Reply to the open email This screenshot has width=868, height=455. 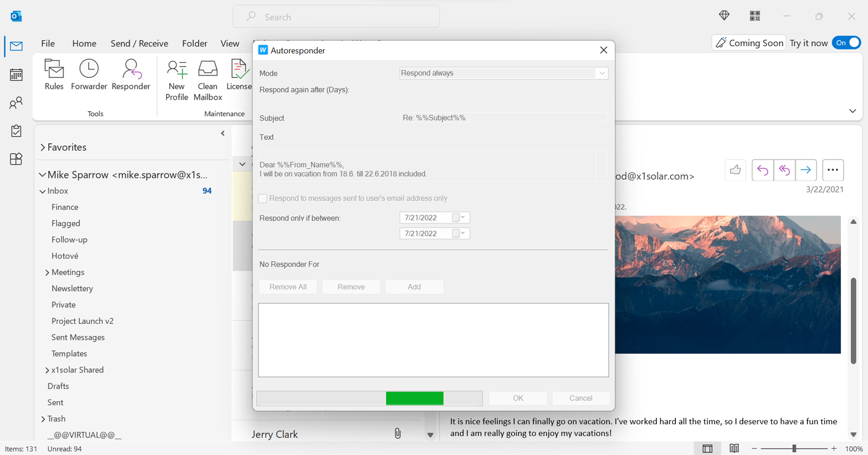(763, 170)
